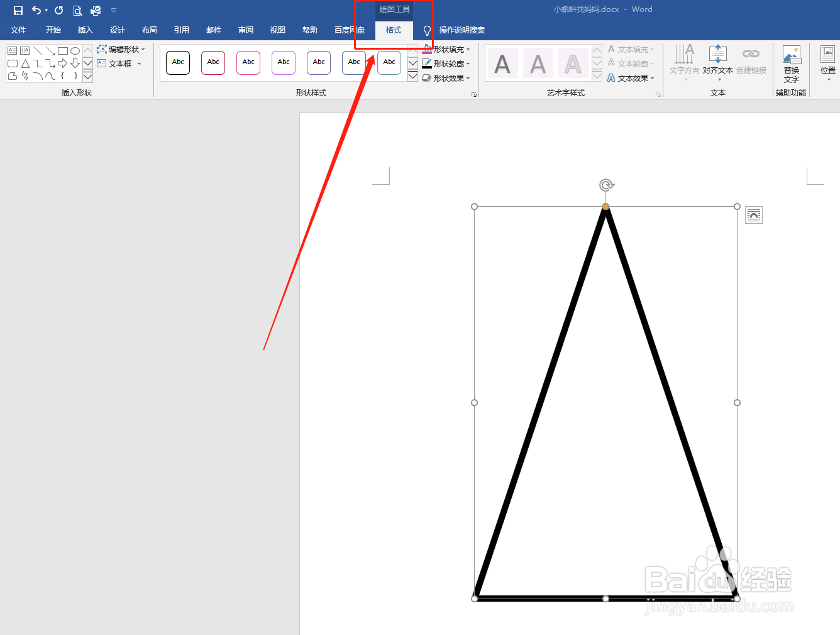Select the oval shape
The image size is (840, 635).
pos(75,51)
